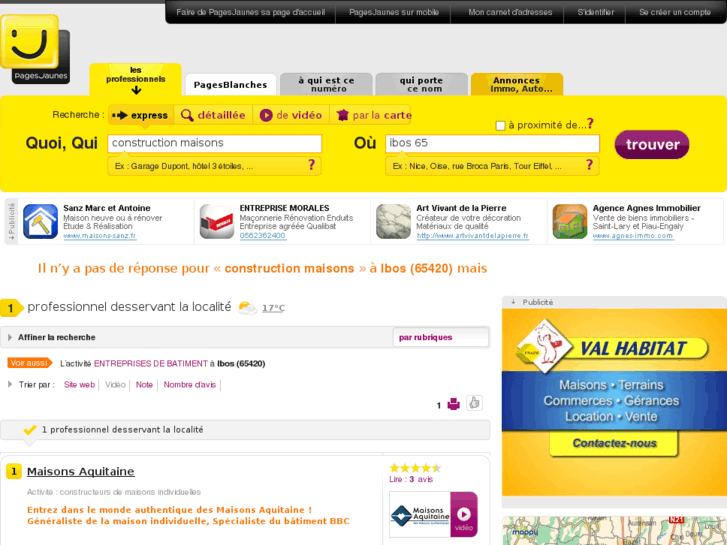Viewport: 727px width, 545px height.
Task: Open help mark under Où examples
Action: [x=589, y=165]
